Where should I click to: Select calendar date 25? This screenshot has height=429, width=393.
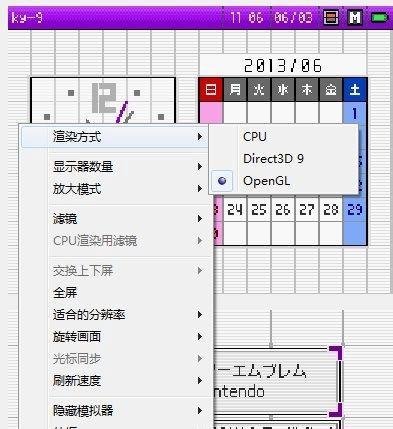point(259,210)
